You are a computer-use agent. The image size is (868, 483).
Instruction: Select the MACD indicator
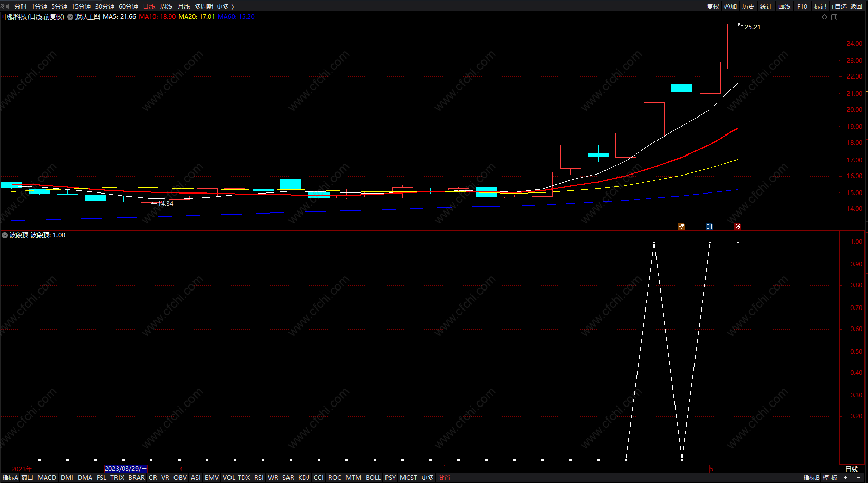click(x=47, y=478)
